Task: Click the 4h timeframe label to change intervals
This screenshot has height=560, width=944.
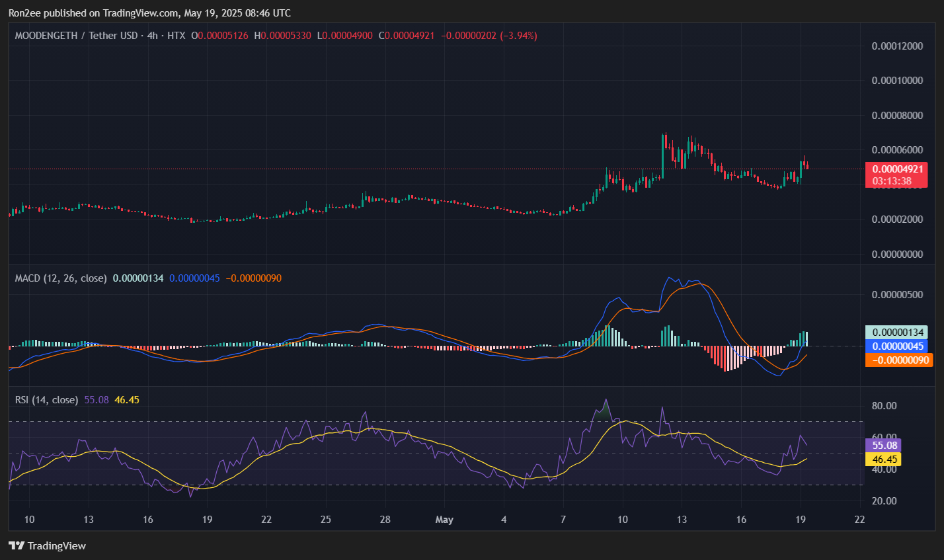Action: tap(151, 36)
